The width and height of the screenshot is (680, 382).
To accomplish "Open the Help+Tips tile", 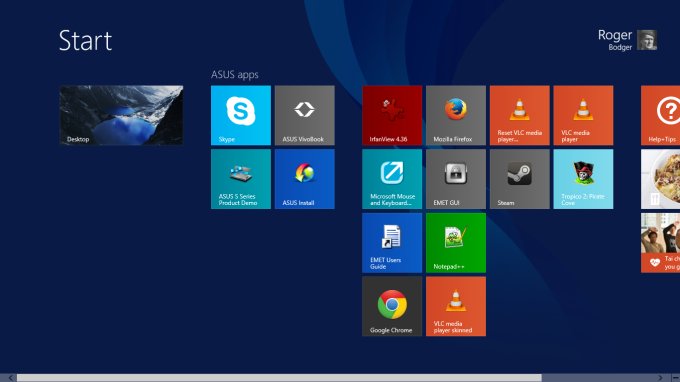I will pyautogui.click(x=660, y=115).
